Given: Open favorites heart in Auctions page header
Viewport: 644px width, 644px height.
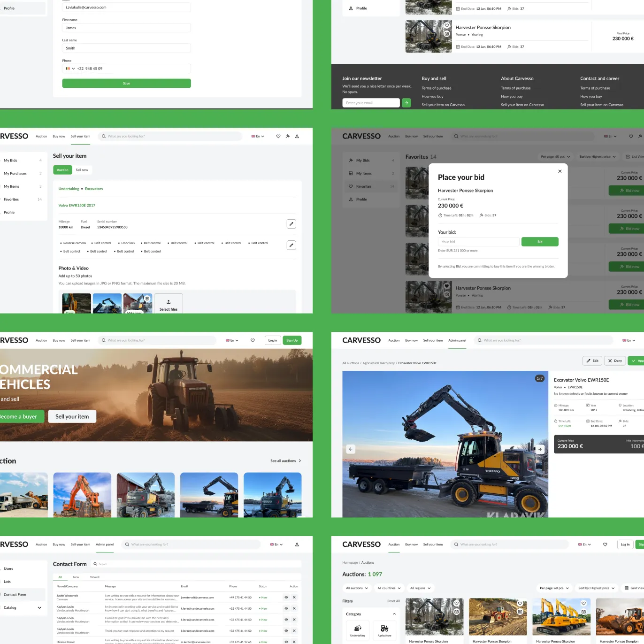Looking at the screenshot, I should [x=605, y=544].
